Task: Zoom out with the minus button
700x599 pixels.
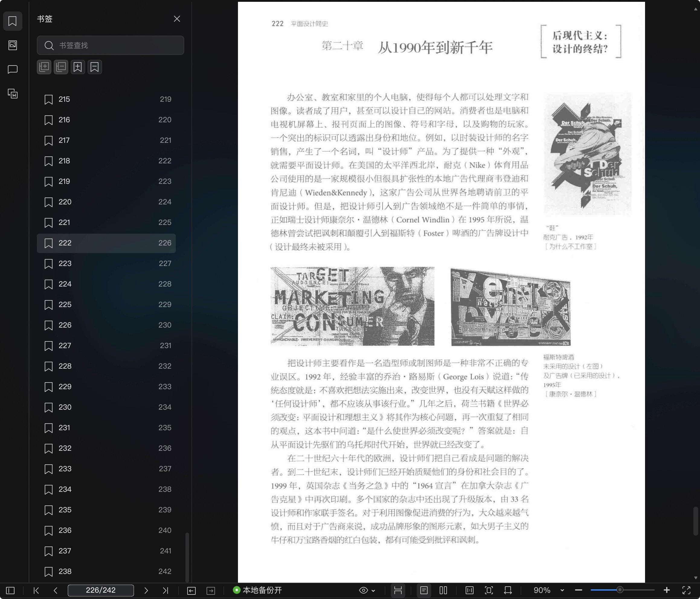Action: [x=578, y=591]
